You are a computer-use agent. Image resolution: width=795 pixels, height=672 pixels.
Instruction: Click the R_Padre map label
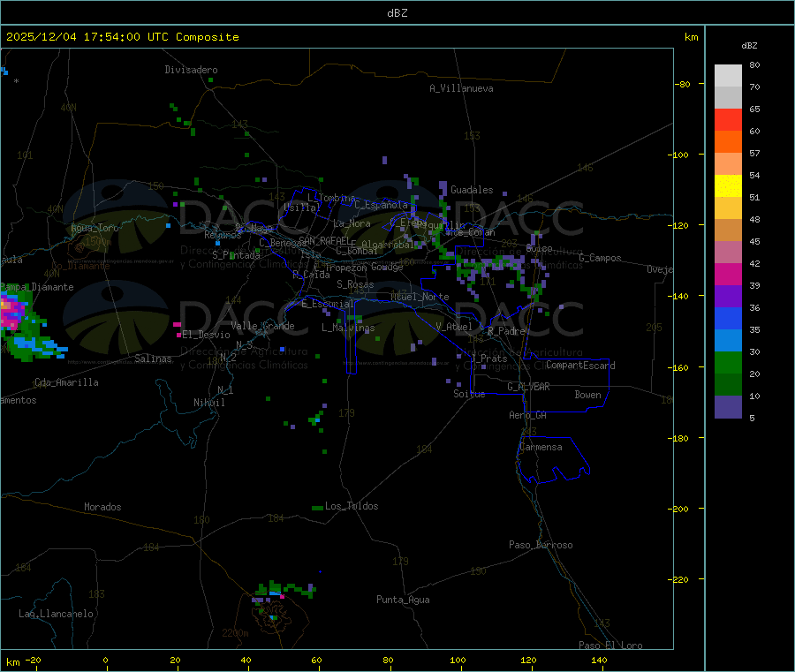pyautogui.click(x=506, y=331)
